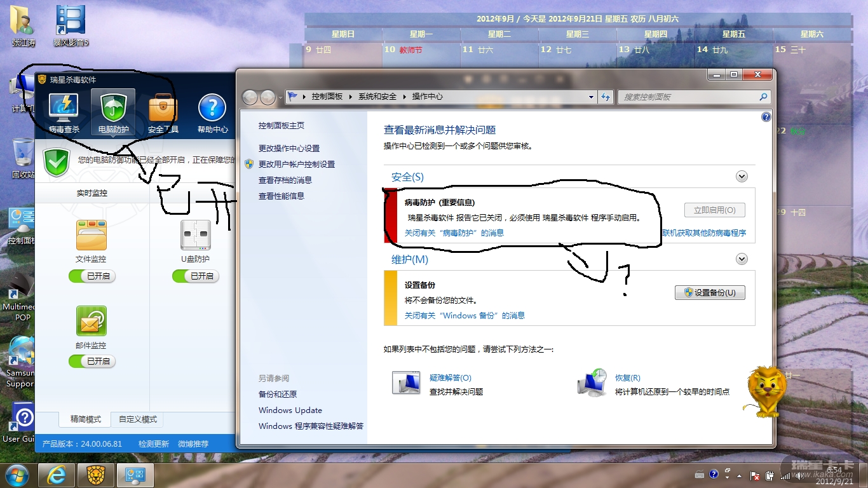Open 恢复 system restore icon
This screenshot has height=488, width=868.
point(592,383)
